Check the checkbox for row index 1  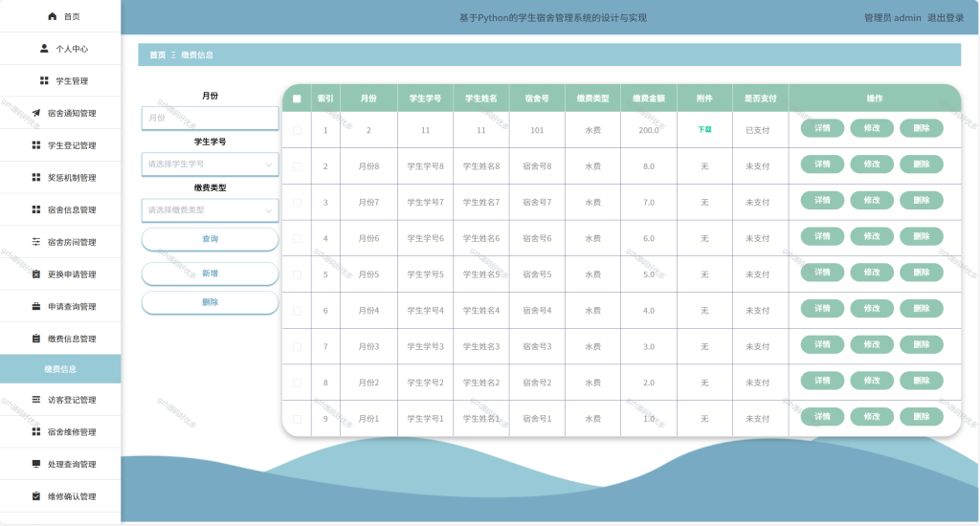tap(297, 131)
